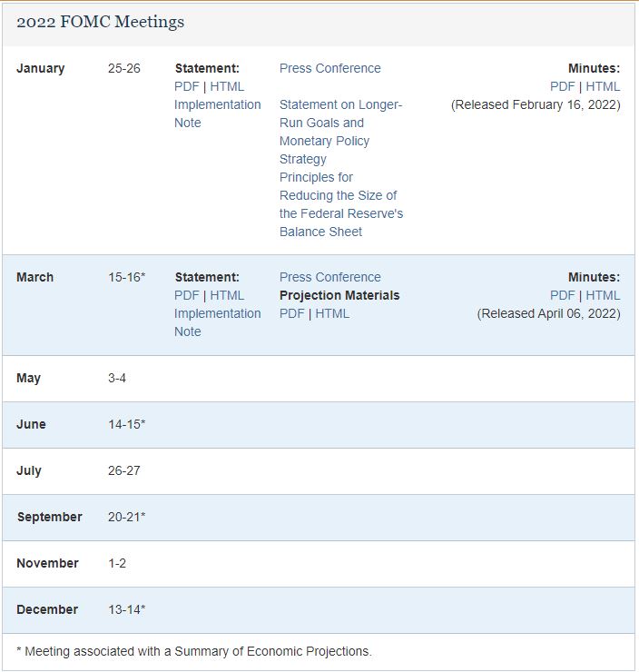Click 'Released April 06, 2022' text
This screenshot has height=672, width=639.
click(x=548, y=313)
